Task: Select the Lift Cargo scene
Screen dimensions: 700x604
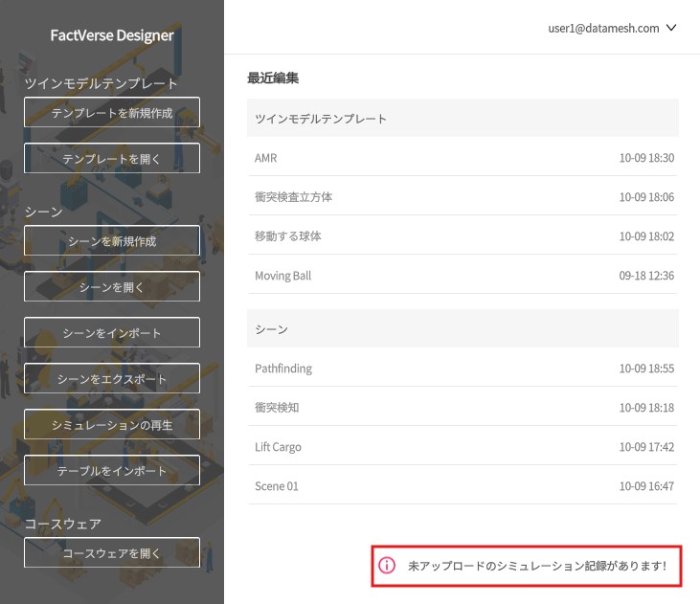Action: 463,446
